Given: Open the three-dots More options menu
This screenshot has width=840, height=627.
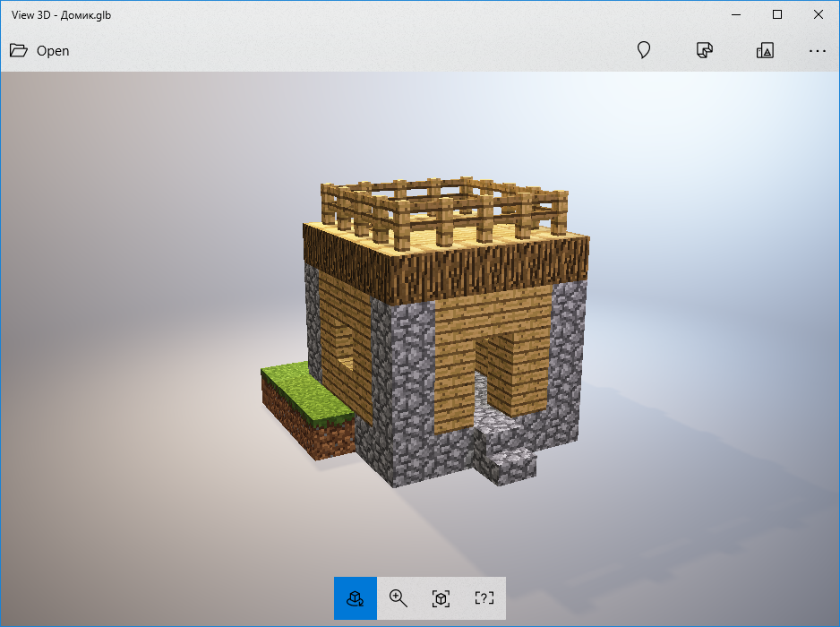Looking at the screenshot, I should coord(817,51).
